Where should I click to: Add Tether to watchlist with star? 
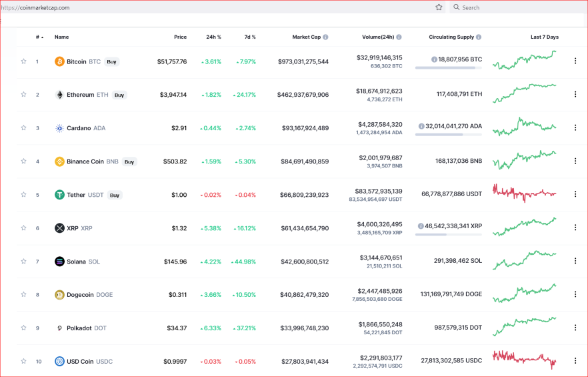[x=23, y=195]
